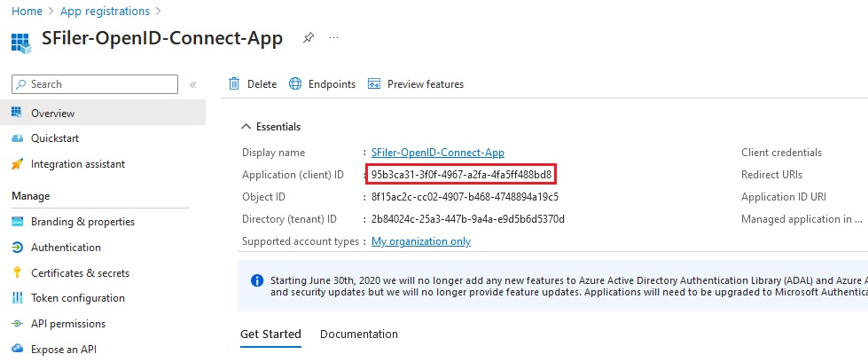Click the info icon in ADAL banner
Viewport: 868px width, 362px height.
pos(257,280)
